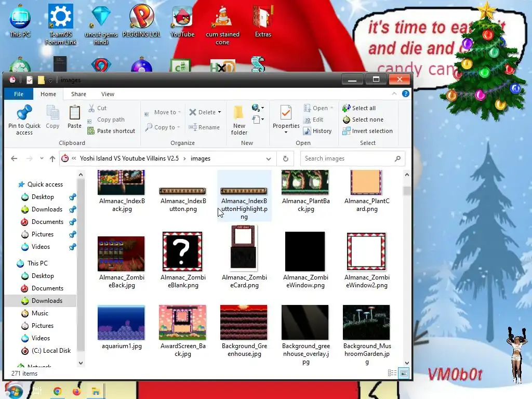Refresh the images folder view
The image size is (532, 399).
286,158
